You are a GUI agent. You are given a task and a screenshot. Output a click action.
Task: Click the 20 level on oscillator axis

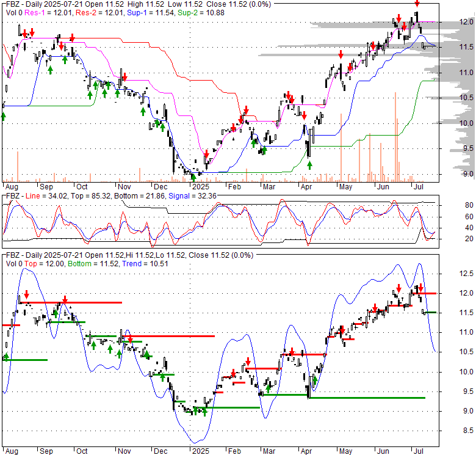469,239
